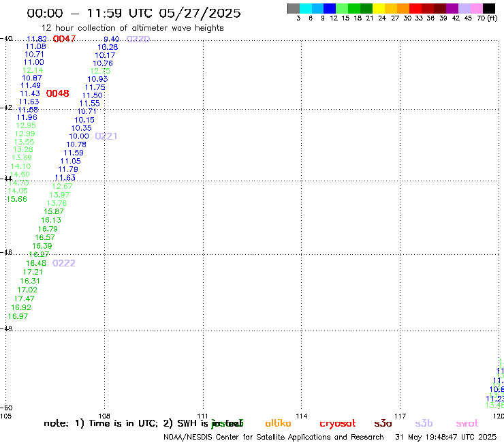Select lavender track label '0220'
504x443 pixels.
[138, 39]
